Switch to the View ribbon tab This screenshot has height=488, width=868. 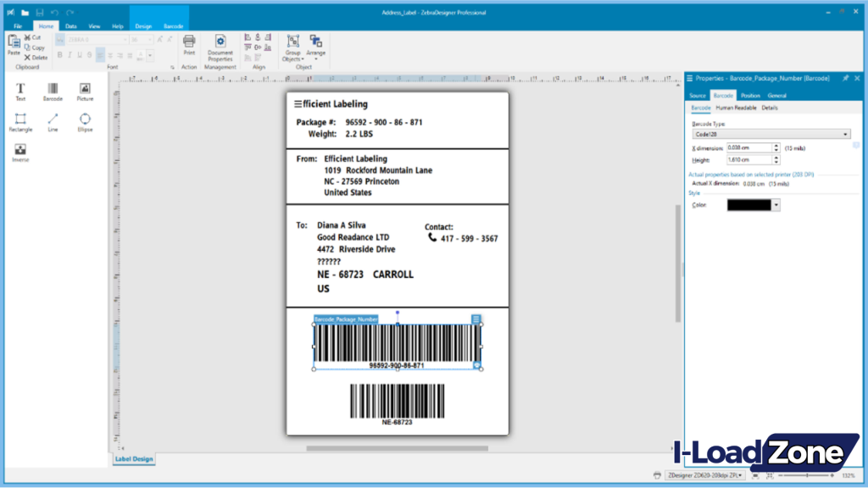pos(94,26)
